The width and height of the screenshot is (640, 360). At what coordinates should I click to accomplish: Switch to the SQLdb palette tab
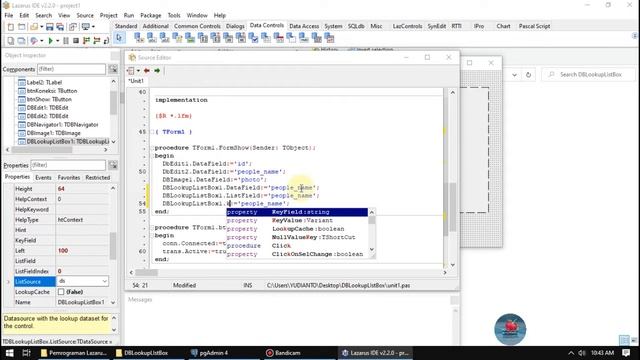pos(356,26)
